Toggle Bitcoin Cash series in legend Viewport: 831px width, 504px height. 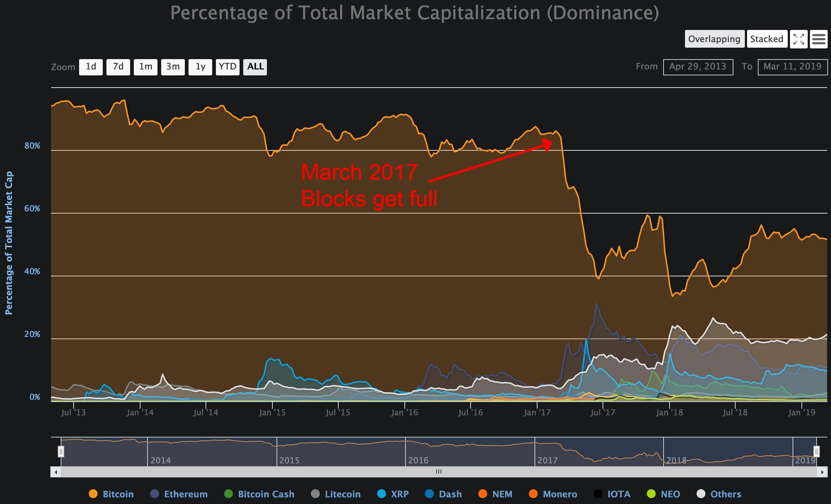tap(260, 494)
